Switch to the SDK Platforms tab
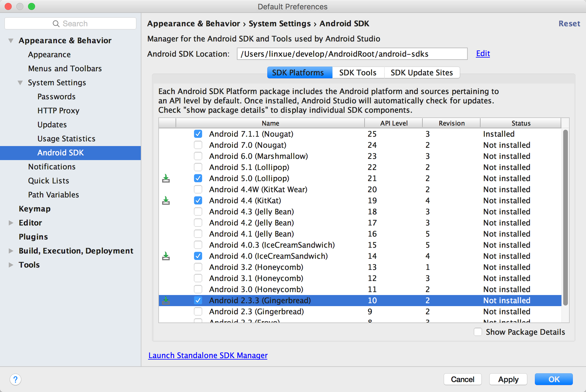586x392 pixels. click(300, 72)
